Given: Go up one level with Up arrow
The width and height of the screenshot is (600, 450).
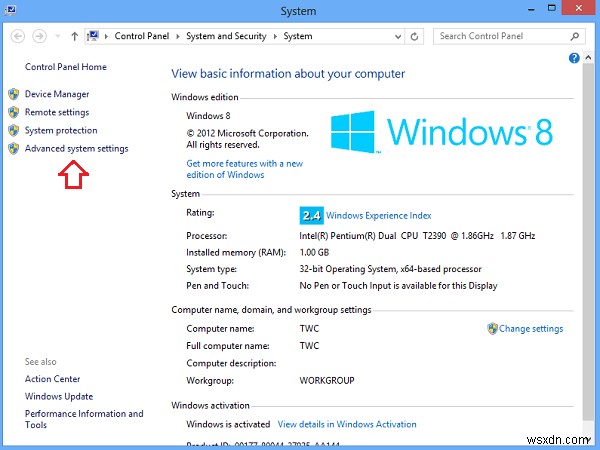Looking at the screenshot, I should [x=75, y=36].
